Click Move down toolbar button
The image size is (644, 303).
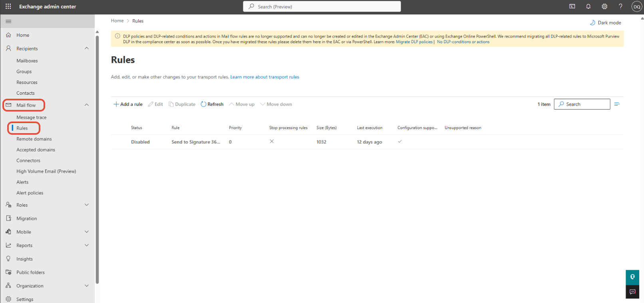pyautogui.click(x=276, y=104)
